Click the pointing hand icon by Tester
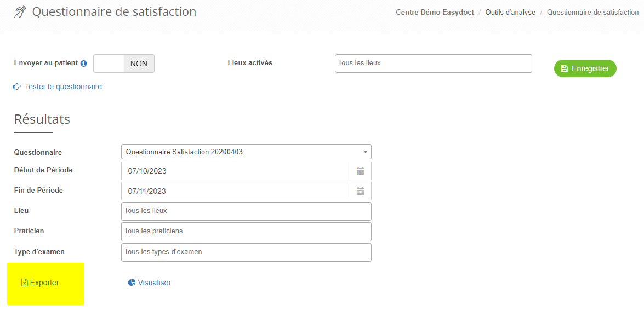Viewport: 644px width, 311px height. click(17, 87)
